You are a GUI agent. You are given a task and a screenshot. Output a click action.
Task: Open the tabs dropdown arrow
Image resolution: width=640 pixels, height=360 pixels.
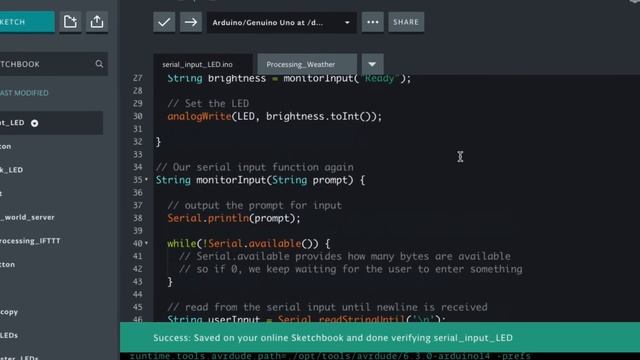[x=372, y=64]
